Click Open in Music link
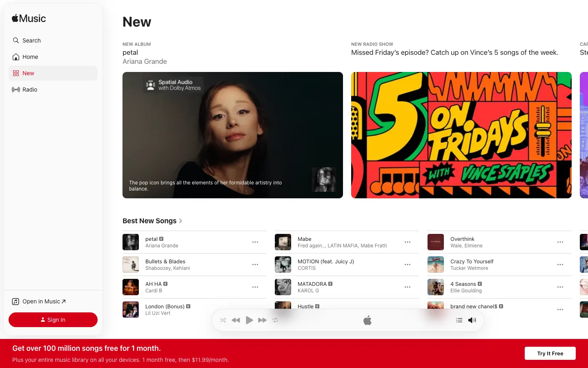The image size is (588, 368). (x=39, y=301)
